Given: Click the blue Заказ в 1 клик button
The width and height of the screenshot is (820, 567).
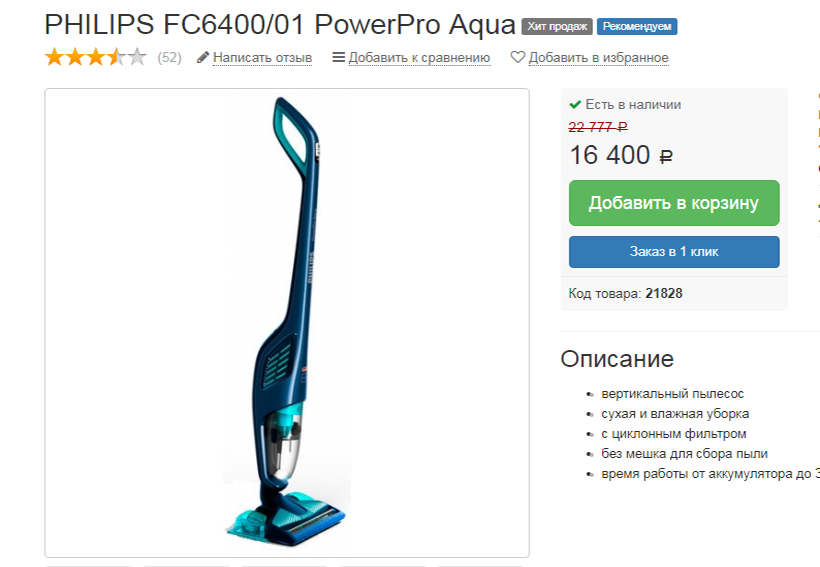Looking at the screenshot, I should (x=674, y=252).
